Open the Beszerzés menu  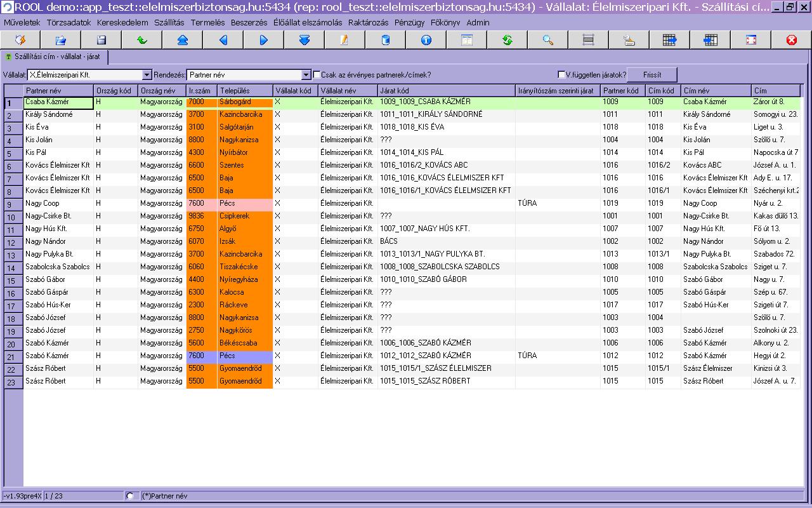point(249,22)
